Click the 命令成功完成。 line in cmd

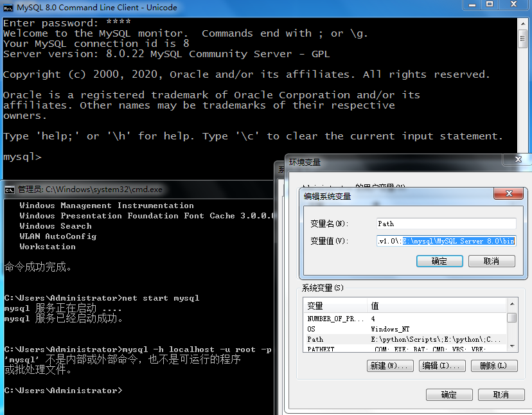click(x=38, y=267)
